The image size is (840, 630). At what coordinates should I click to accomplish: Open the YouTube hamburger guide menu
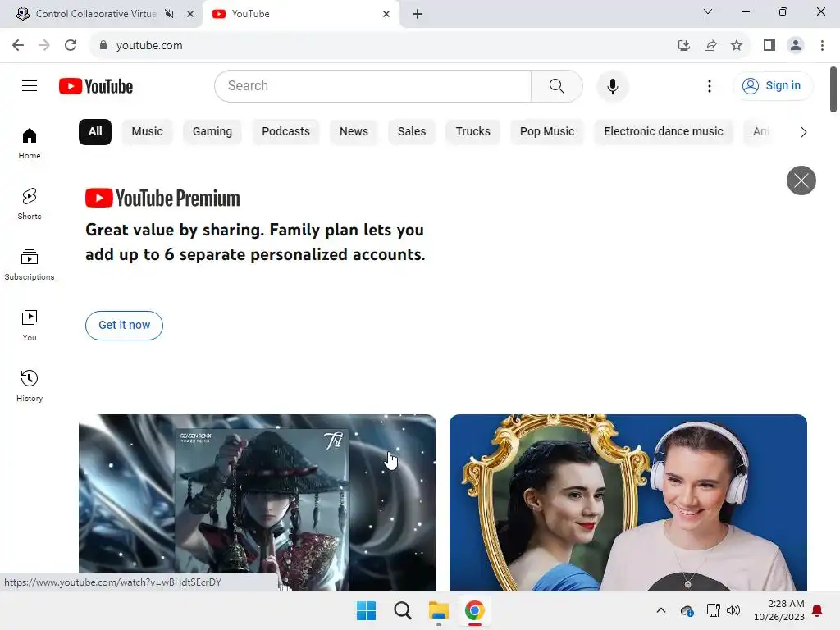[30, 85]
